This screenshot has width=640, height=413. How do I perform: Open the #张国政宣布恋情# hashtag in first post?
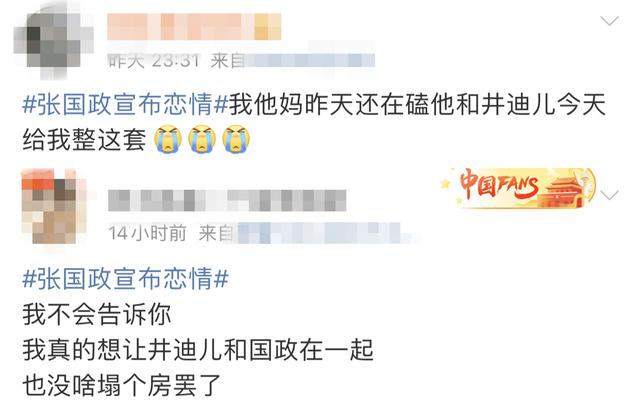pos(125,105)
